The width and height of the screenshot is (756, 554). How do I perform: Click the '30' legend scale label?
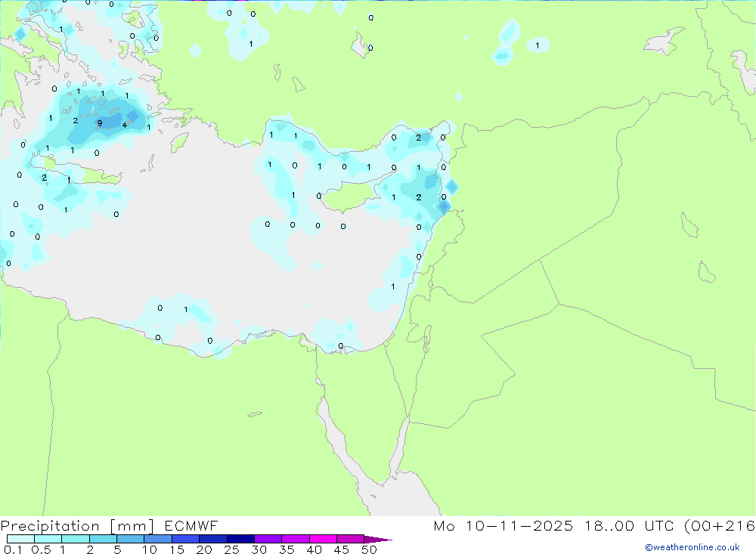(259, 549)
